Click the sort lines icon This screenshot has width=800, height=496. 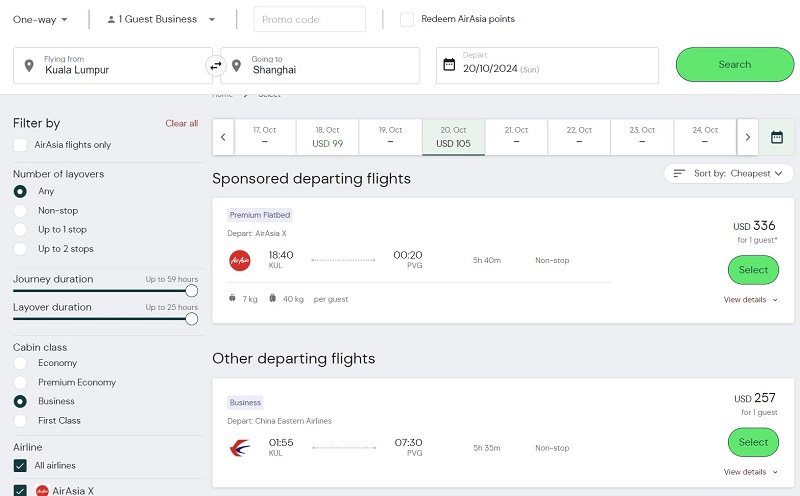pyautogui.click(x=679, y=173)
